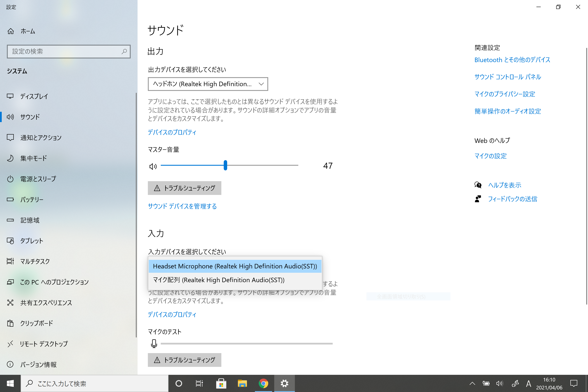Choose マイク配列 input device option
This screenshot has width=588, height=392.
point(219,280)
